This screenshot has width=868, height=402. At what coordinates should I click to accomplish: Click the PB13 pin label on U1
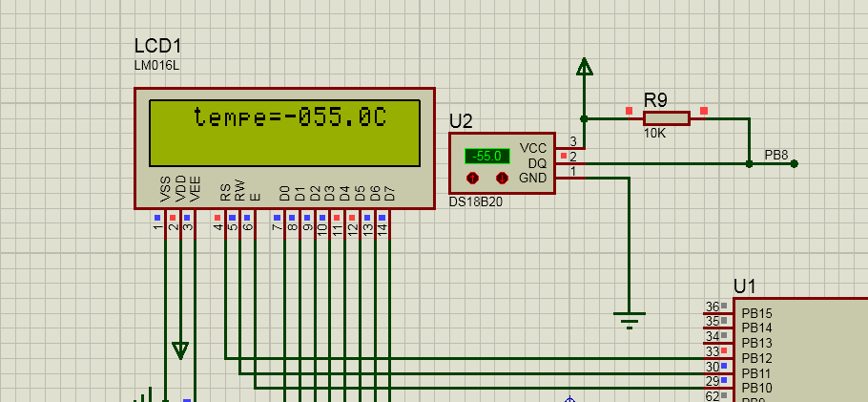[756, 343]
